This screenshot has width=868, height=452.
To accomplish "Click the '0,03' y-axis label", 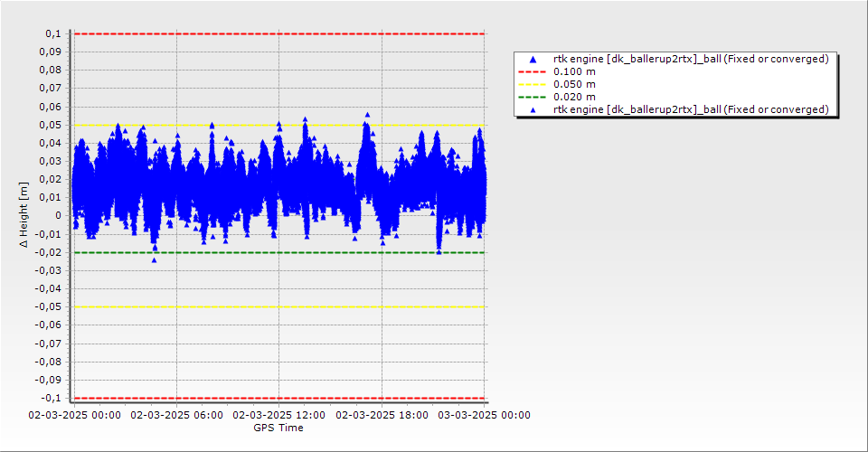I will coord(51,162).
